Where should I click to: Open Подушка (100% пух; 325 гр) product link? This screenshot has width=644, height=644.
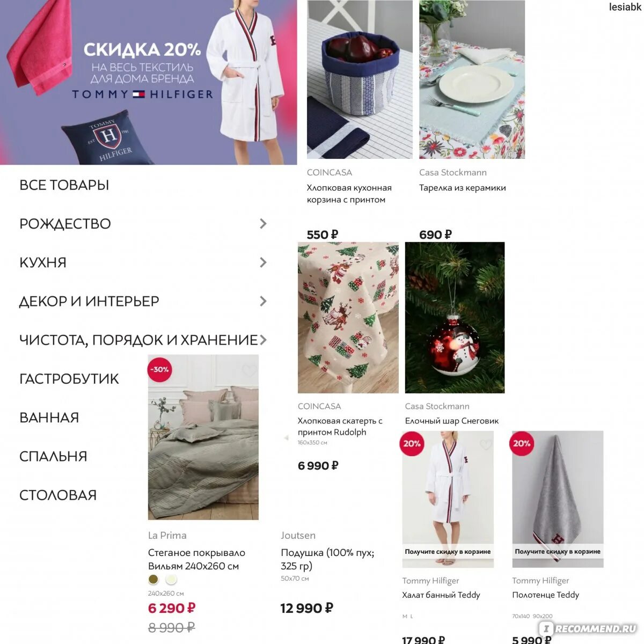[328, 559]
